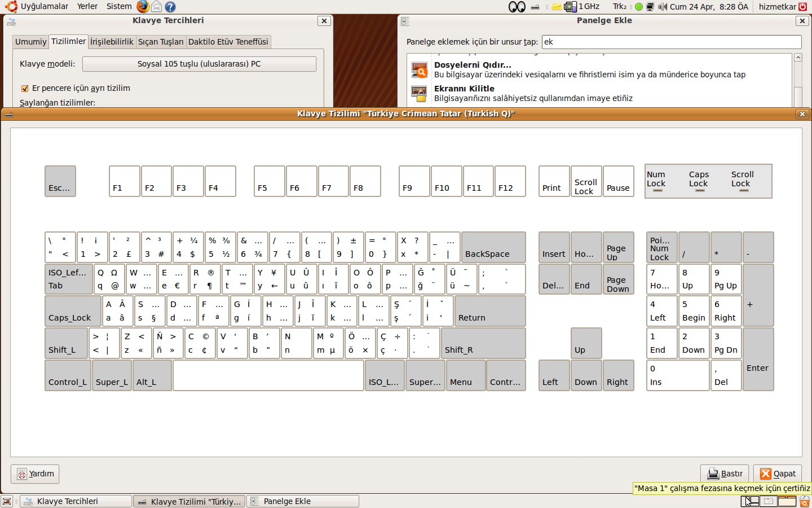Click the Pause key on layout
The width and height of the screenshot is (812, 508).
click(x=619, y=181)
